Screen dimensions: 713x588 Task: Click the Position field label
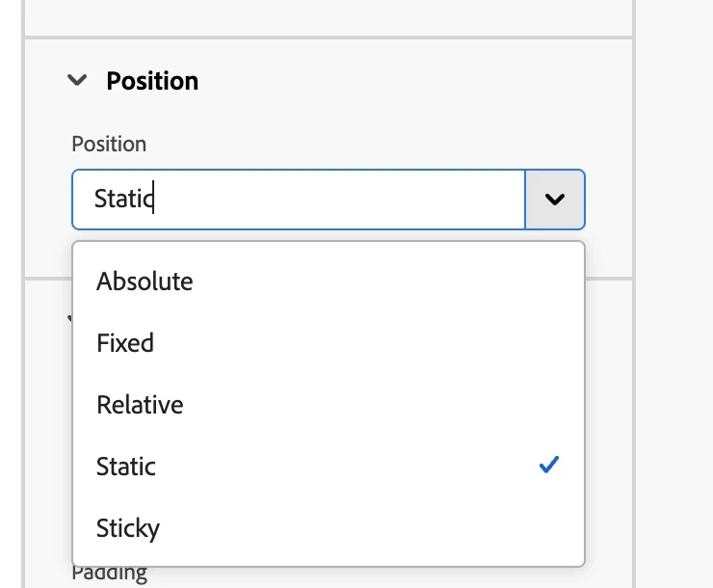pyautogui.click(x=109, y=144)
